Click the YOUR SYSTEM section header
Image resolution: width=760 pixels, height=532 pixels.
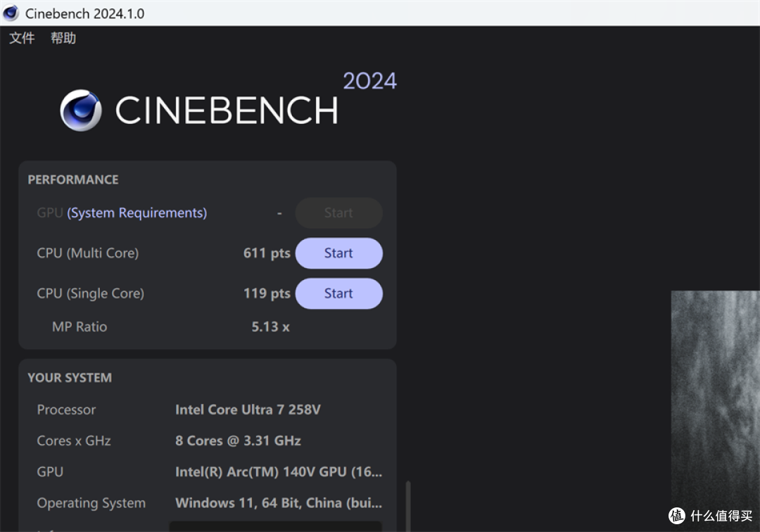[70, 377]
